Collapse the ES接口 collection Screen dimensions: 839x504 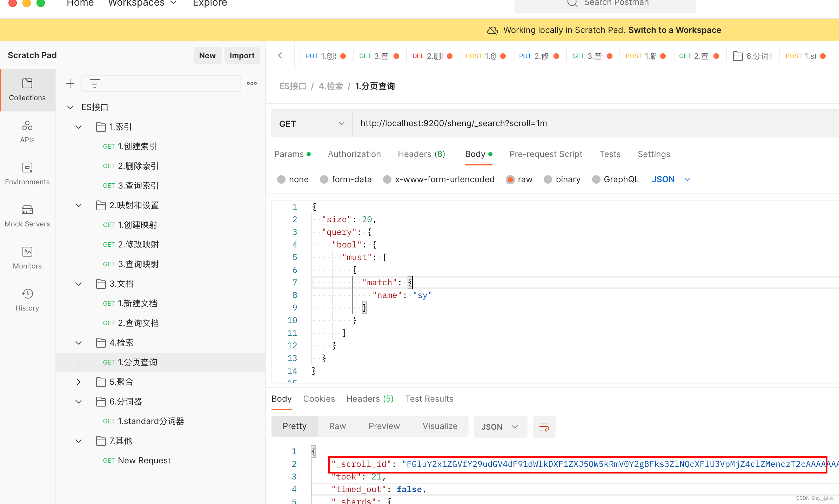pos(70,107)
